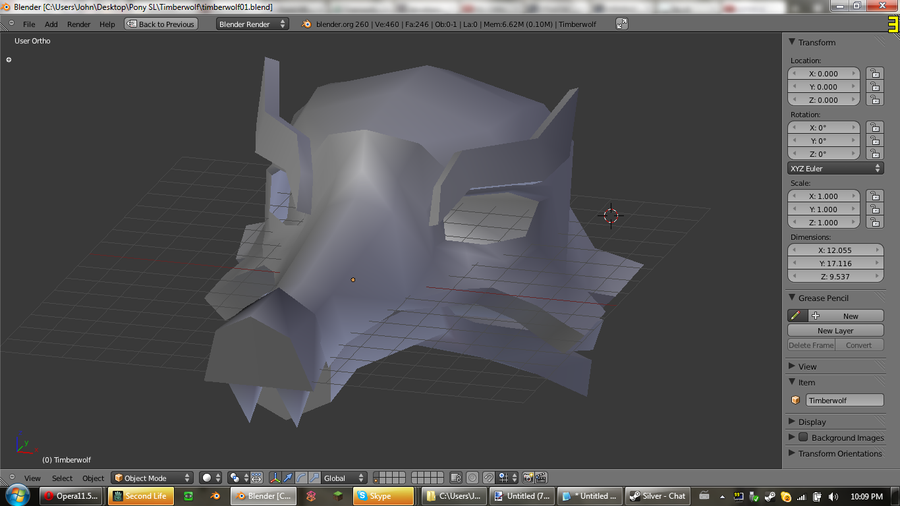Select the scale manipulator icon
The width and height of the screenshot is (900, 506).
(x=315, y=478)
